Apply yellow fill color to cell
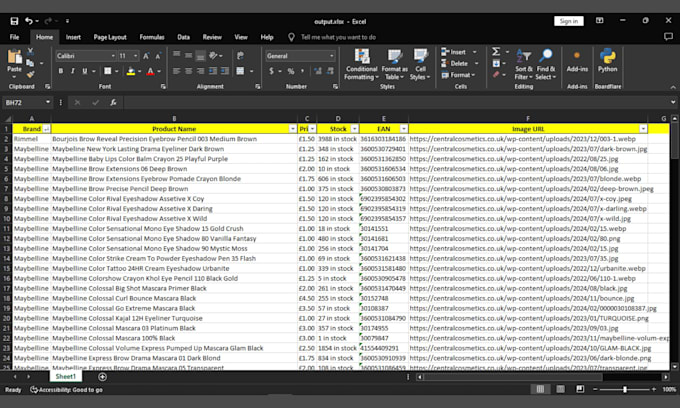This screenshot has width=680, height=408. [x=131, y=71]
